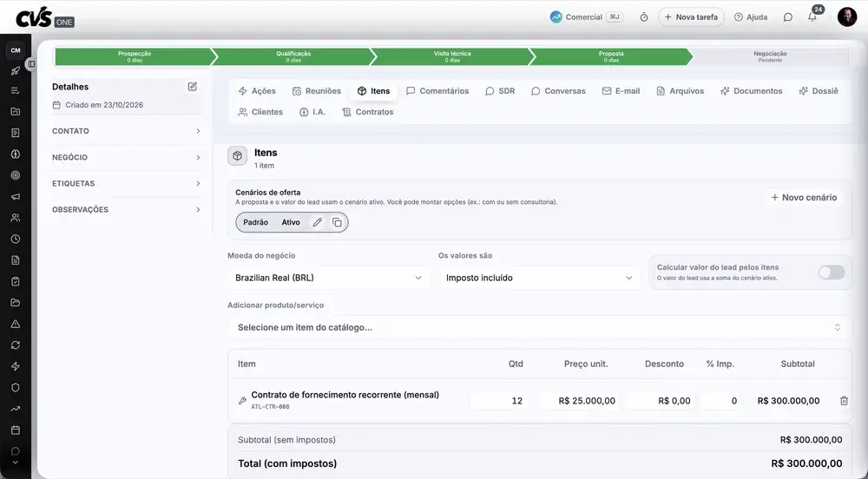Toggle Calcular valor do lead pelos itens
Screen dimensions: 868x479
tap(832, 272)
